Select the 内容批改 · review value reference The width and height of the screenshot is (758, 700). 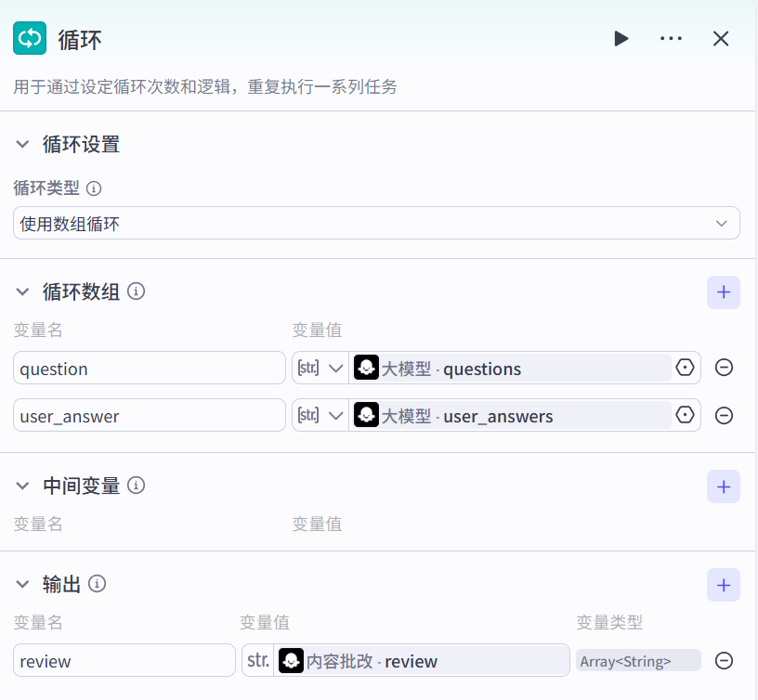point(421,660)
